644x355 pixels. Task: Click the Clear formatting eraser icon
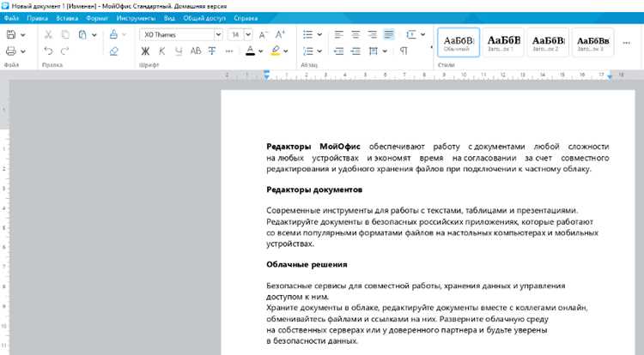coord(113,51)
